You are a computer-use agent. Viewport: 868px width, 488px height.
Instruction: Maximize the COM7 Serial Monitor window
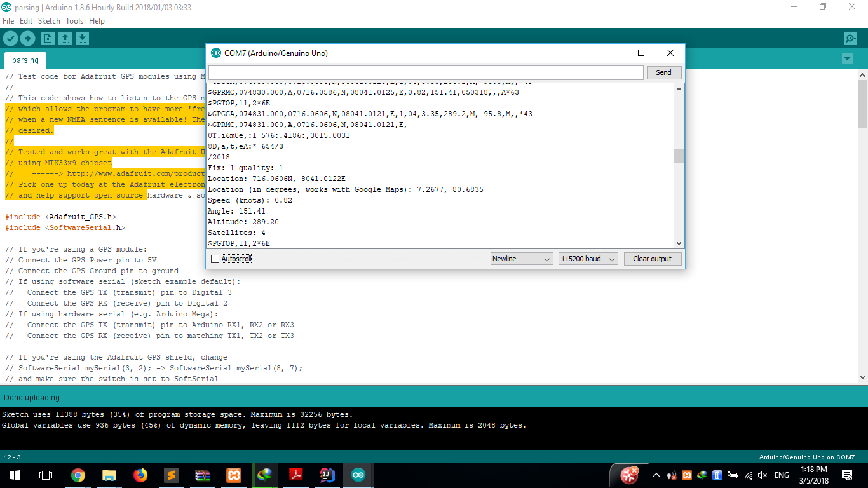coord(641,53)
